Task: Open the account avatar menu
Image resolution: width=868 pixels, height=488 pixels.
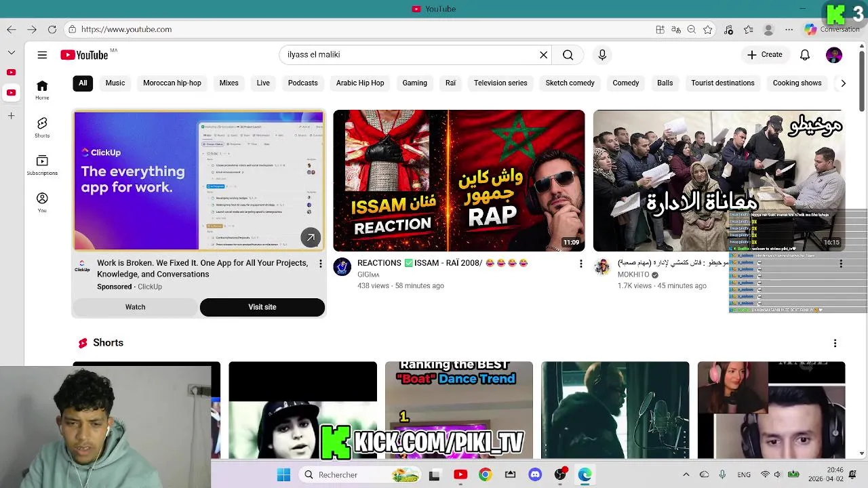Action: [x=834, y=55]
